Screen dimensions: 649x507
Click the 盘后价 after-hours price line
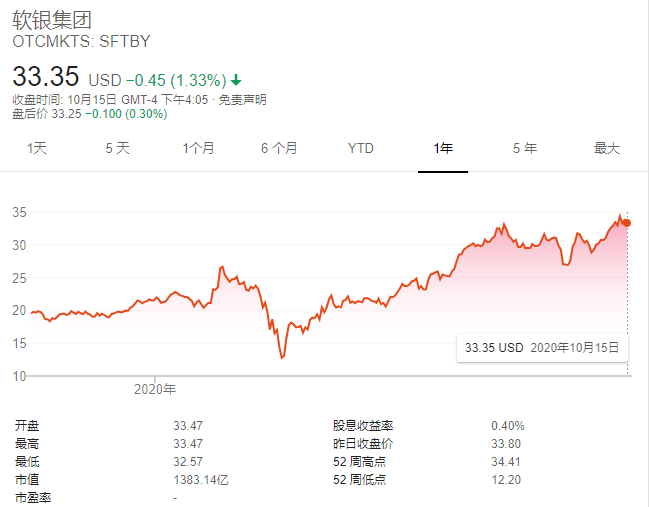click(89, 113)
